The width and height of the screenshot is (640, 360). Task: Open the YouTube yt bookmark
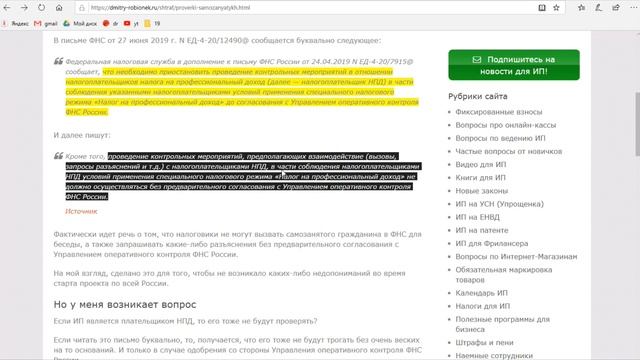(x=131, y=24)
